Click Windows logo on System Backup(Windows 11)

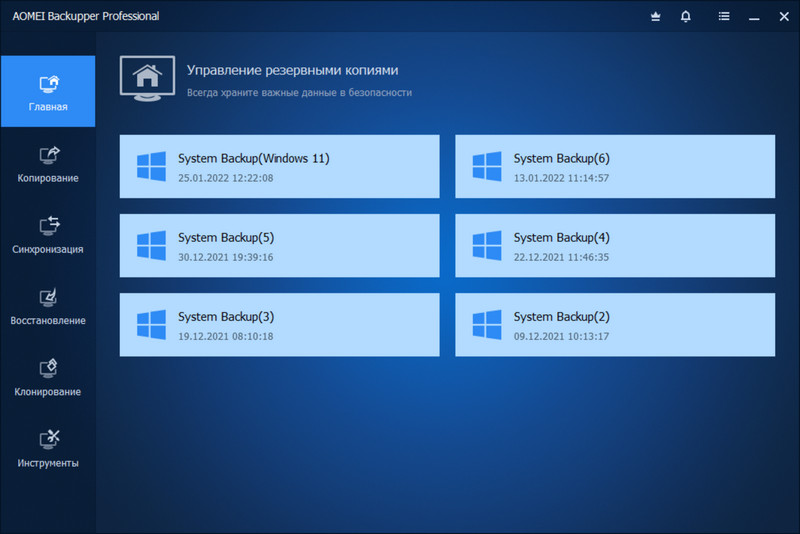151,167
